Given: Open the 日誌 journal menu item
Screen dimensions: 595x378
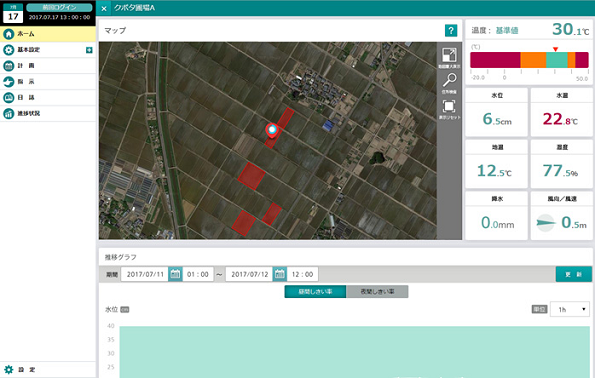Looking at the screenshot, I should [x=47, y=98].
